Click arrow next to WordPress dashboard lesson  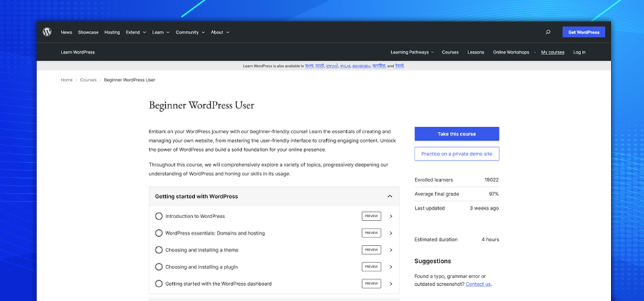(390, 283)
